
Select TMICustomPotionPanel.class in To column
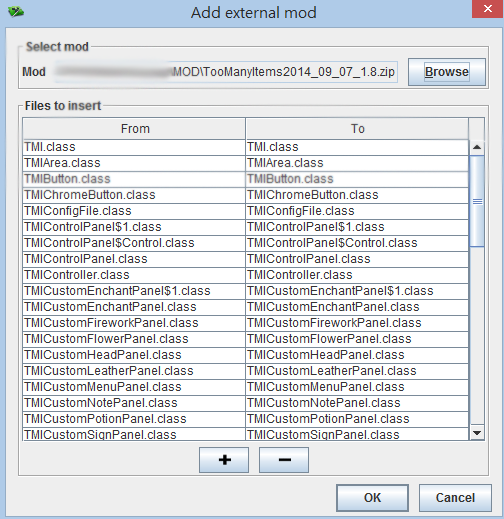point(357,419)
